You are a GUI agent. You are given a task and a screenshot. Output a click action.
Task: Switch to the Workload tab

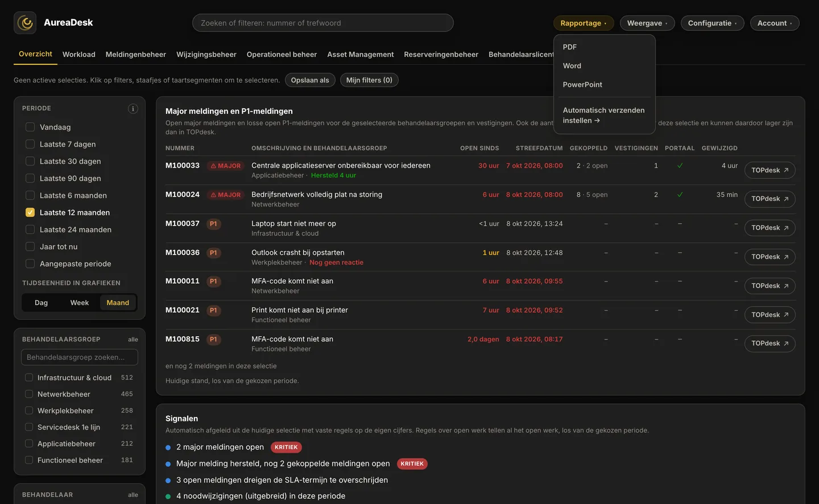(79, 55)
